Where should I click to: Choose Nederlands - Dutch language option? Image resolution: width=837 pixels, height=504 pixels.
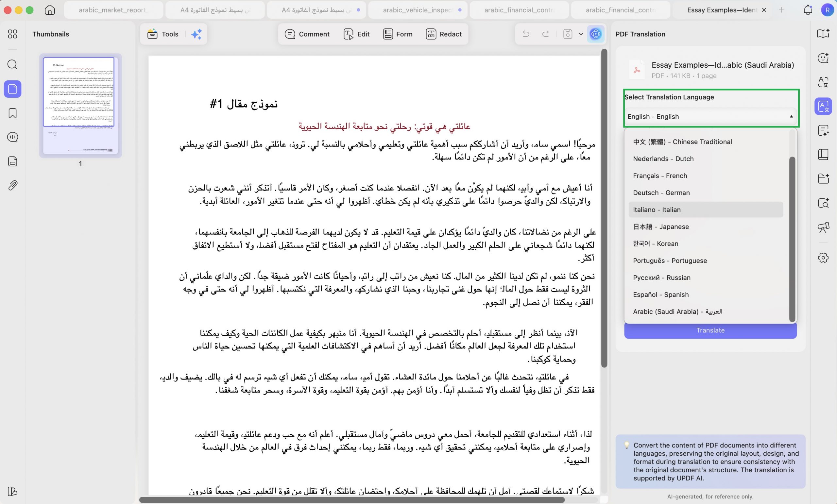706,159
